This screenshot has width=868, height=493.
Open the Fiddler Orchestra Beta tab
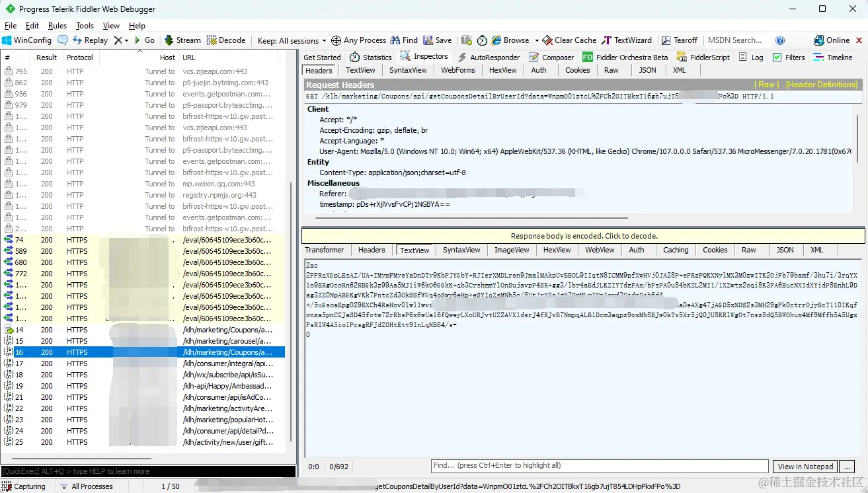[x=625, y=57]
